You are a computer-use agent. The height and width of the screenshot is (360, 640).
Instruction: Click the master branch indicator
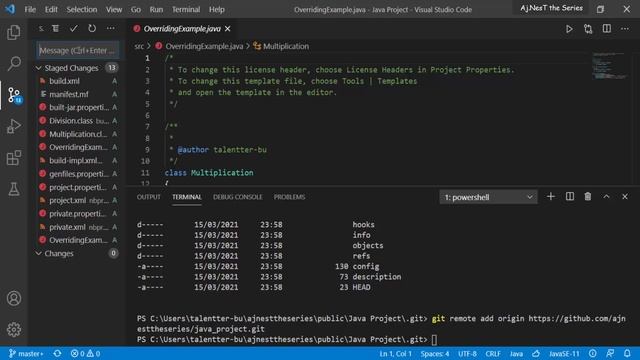[x=26, y=353]
